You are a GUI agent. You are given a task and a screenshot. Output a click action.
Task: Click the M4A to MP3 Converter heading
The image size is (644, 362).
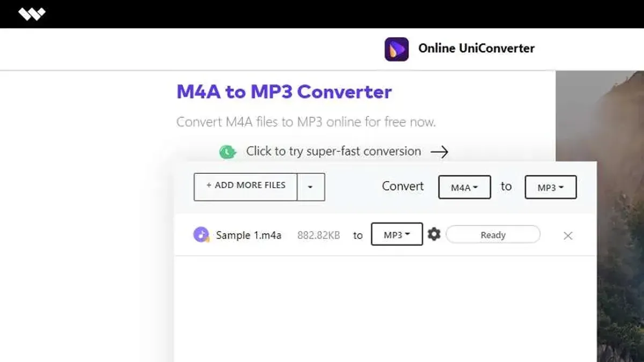pyautogui.click(x=284, y=92)
